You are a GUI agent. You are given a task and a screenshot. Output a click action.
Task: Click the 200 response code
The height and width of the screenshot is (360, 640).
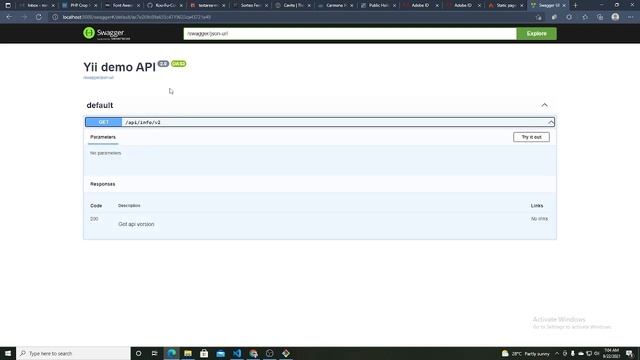pyautogui.click(x=94, y=219)
